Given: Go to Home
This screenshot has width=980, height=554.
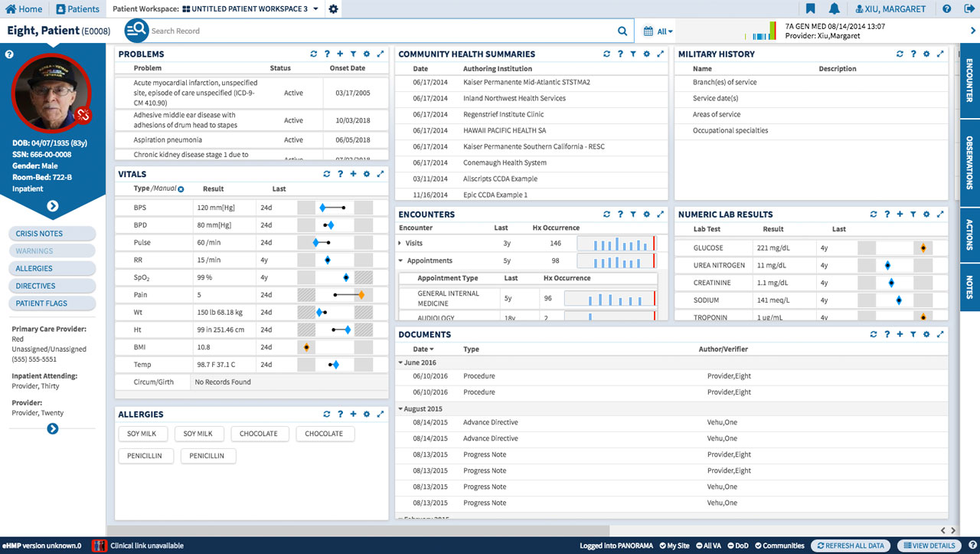Looking at the screenshot, I should pyautogui.click(x=24, y=9).
